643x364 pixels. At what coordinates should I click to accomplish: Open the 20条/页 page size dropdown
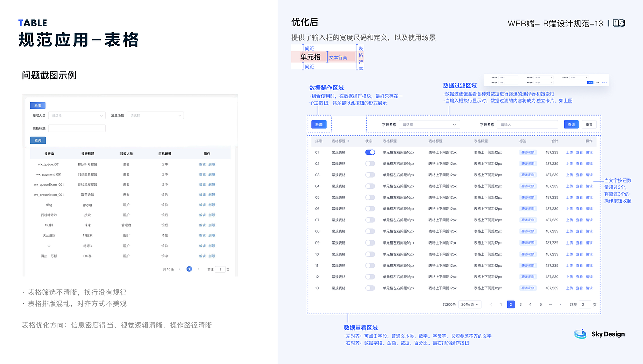470,304
